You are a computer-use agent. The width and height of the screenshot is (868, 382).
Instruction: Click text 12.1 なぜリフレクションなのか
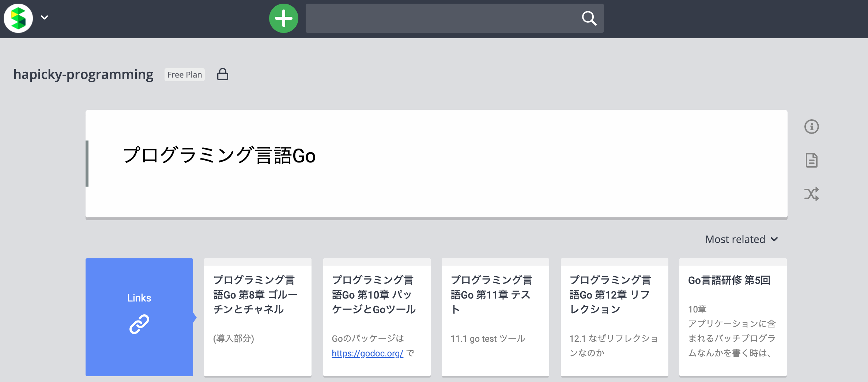coord(614,346)
